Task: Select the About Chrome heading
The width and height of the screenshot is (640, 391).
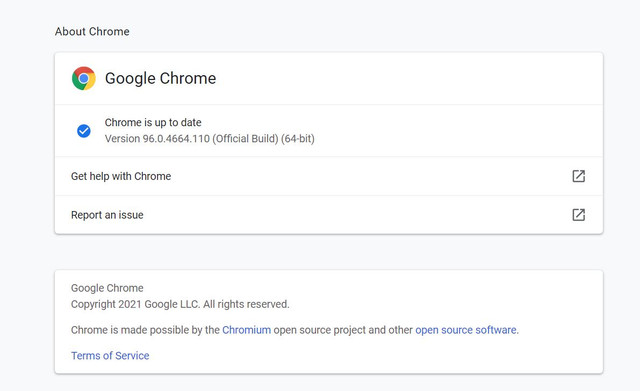Action: coord(92,31)
